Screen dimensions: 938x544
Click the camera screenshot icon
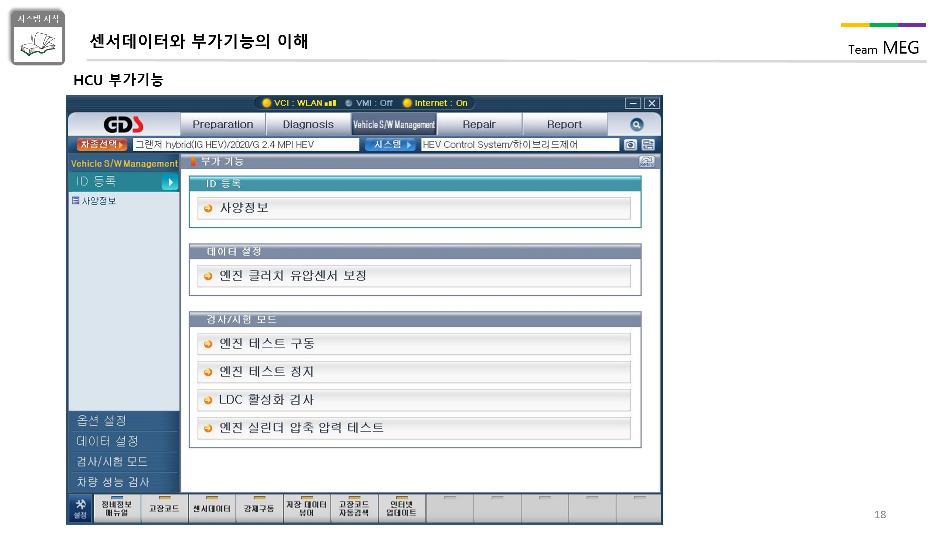(630, 144)
